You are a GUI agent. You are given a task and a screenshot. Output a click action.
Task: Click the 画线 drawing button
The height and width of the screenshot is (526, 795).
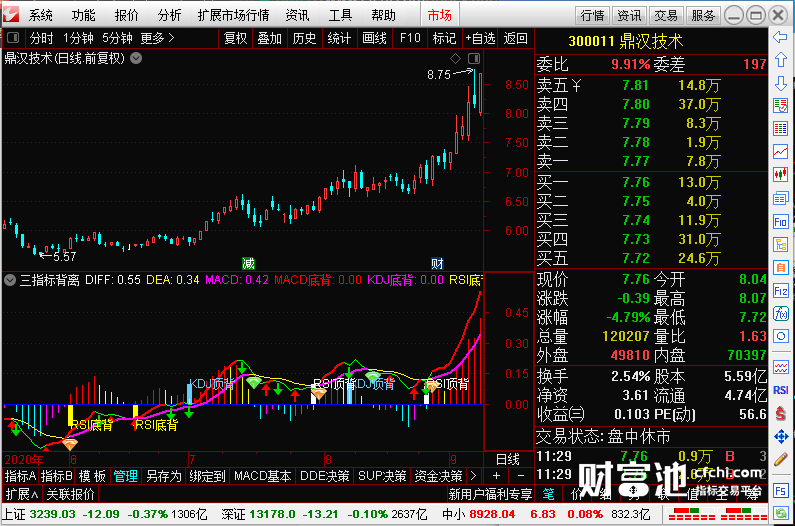pos(375,38)
